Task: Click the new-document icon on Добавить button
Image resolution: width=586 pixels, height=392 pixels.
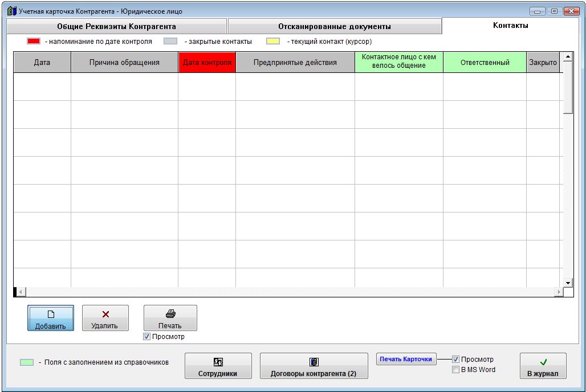Action: click(x=51, y=315)
